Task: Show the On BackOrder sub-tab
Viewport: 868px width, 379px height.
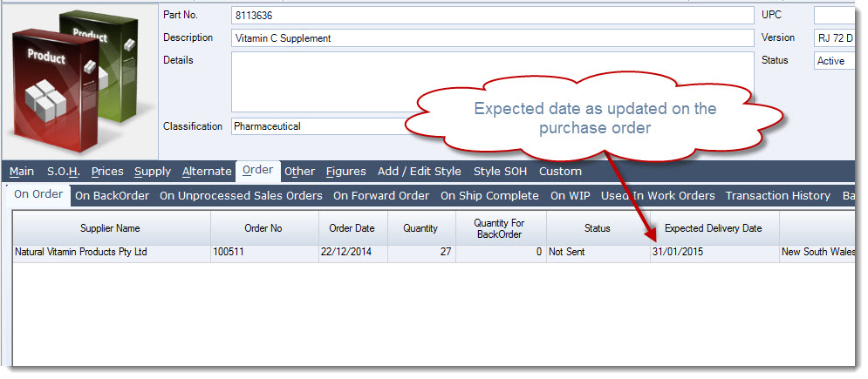Action: coord(113,195)
